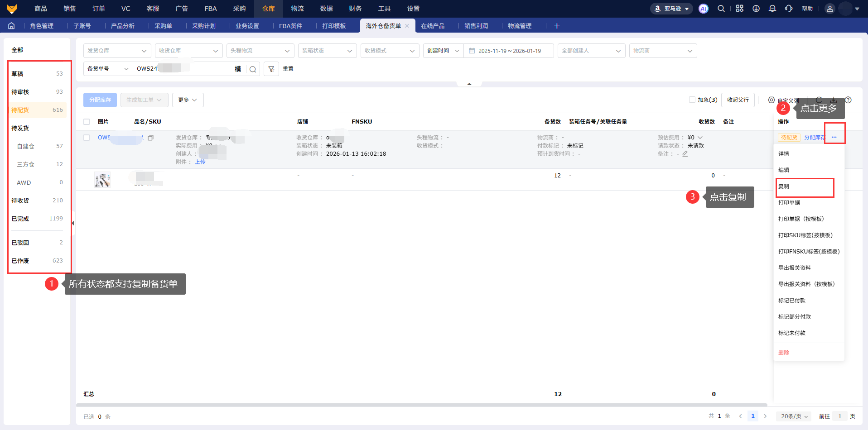Click the home icon in tab bar
Viewport: 868px width, 430px height.
(11, 26)
